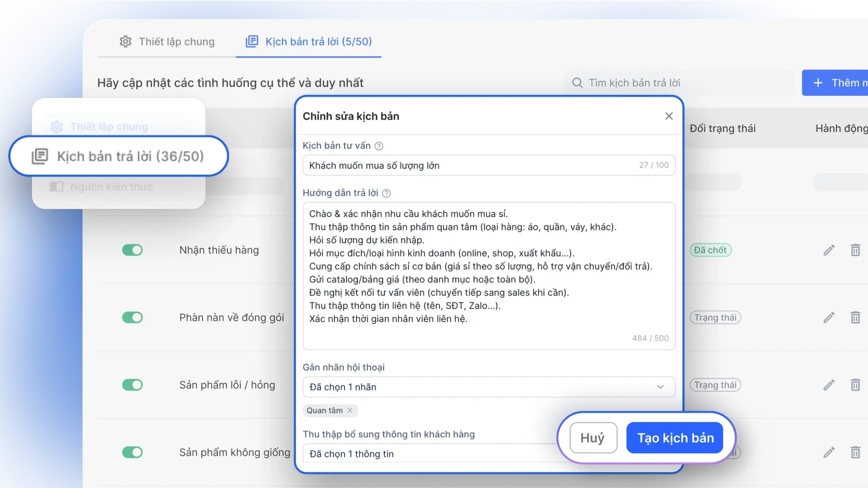
Task: Cancel editing with the Hủy button
Action: [x=593, y=437]
